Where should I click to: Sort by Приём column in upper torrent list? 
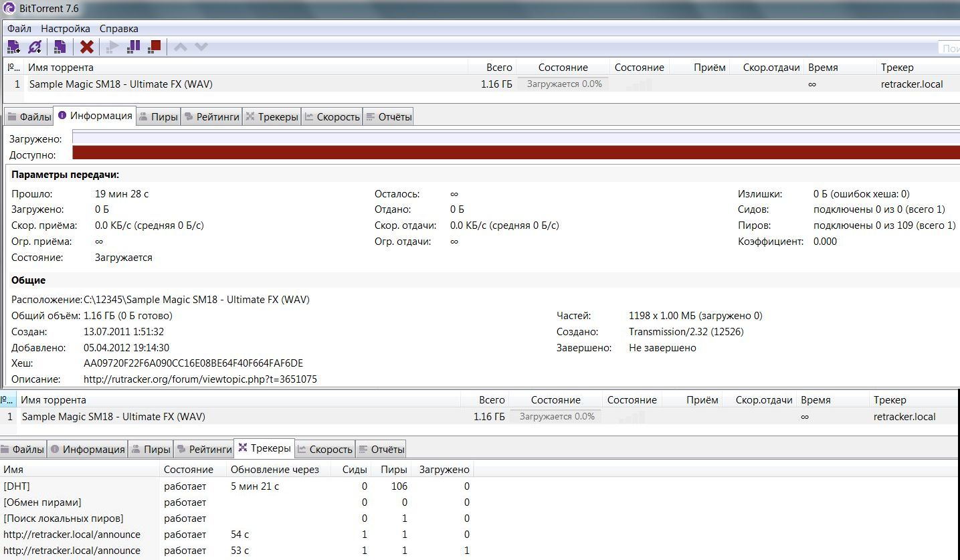[700, 68]
